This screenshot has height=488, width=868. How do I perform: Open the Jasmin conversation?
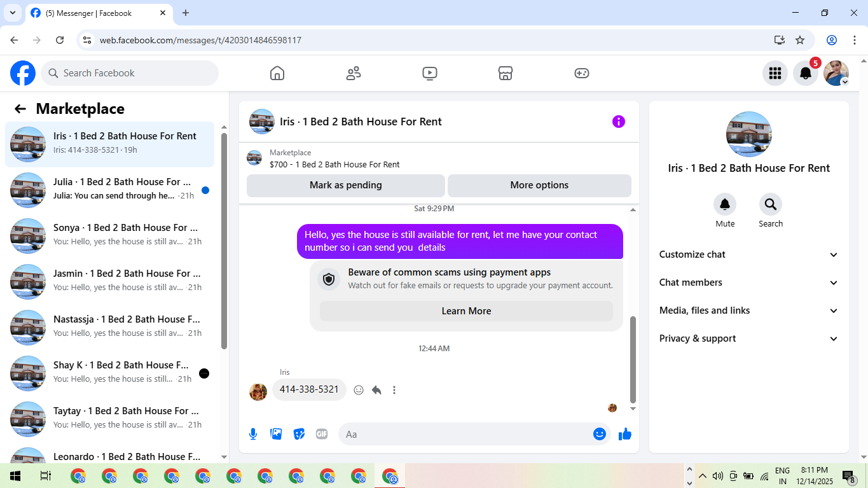pos(109,282)
